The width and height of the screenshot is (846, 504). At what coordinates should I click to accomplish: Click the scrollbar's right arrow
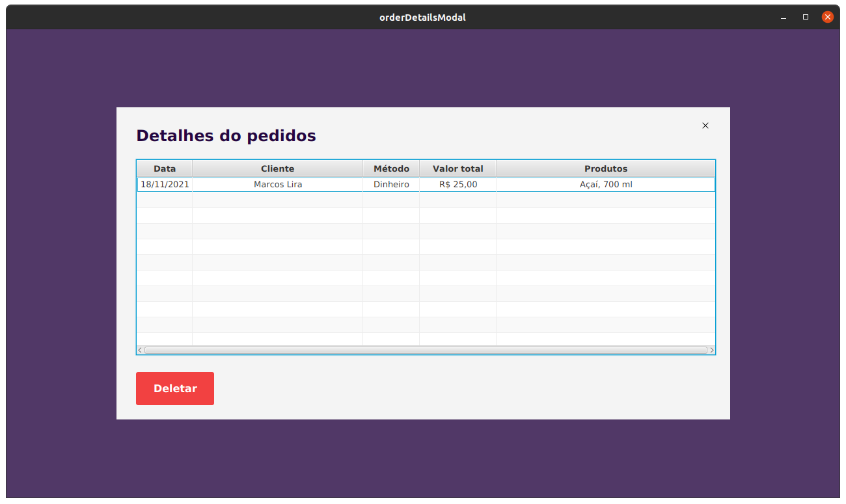click(x=712, y=350)
